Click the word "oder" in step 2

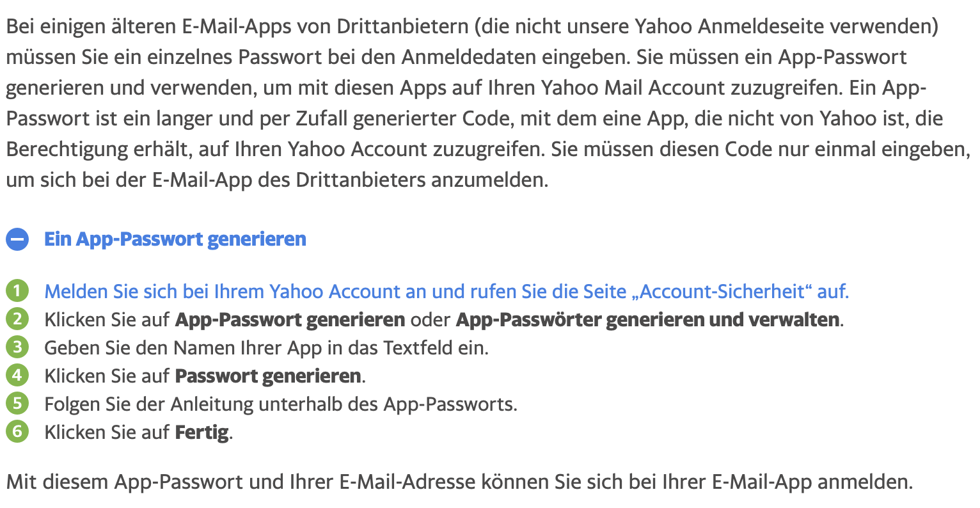tap(430, 319)
